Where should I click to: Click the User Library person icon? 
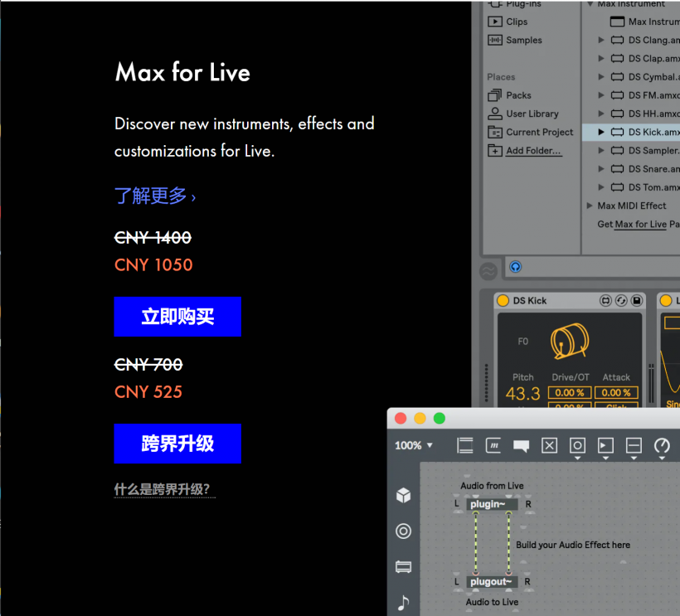point(495,114)
